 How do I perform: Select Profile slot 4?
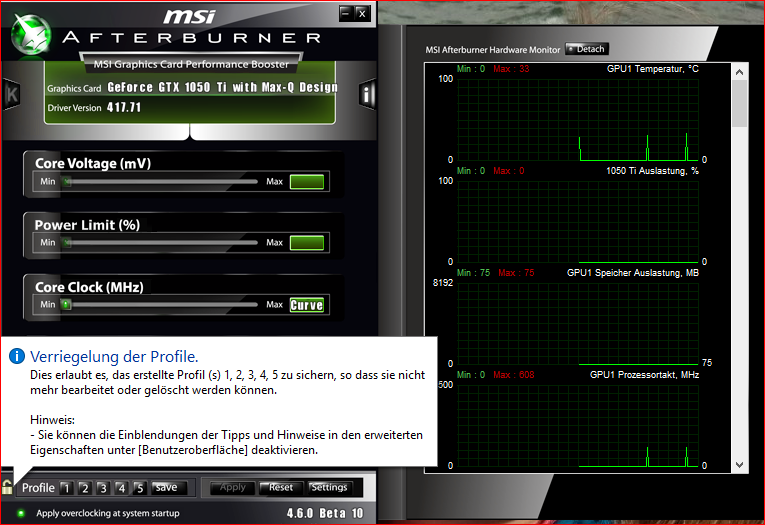[x=121, y=488]
